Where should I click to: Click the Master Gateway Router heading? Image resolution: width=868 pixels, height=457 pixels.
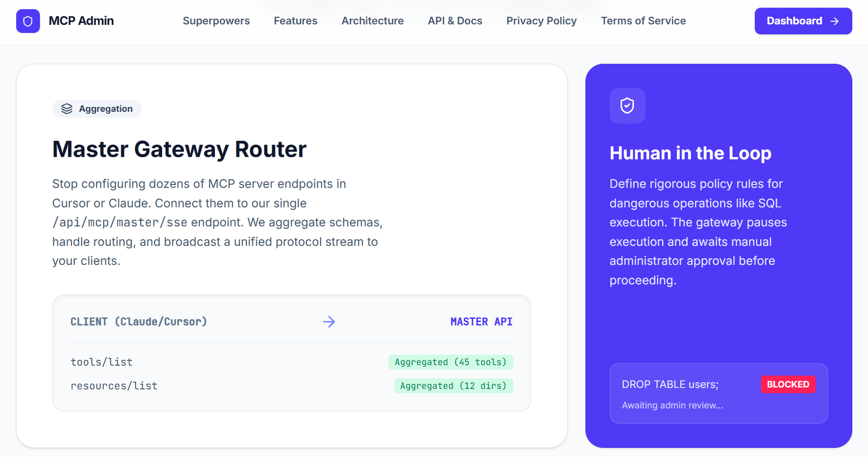[x=180, y=149]
